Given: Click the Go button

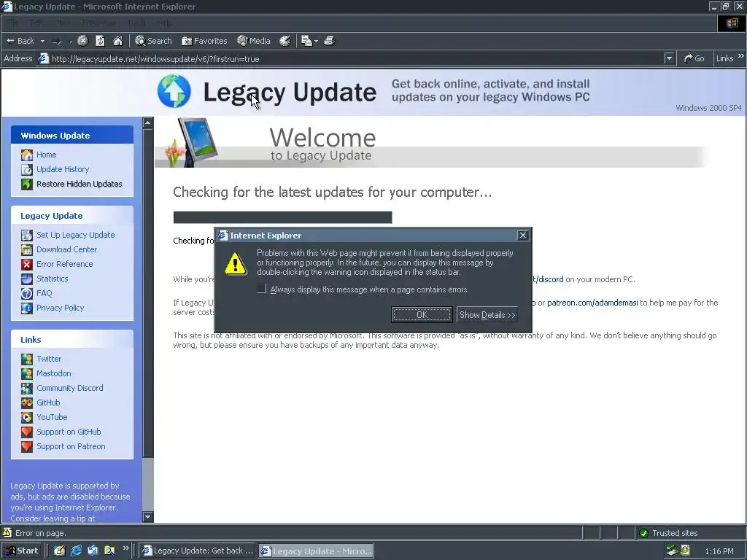Looking at the screenshot, I should (694, 58).
